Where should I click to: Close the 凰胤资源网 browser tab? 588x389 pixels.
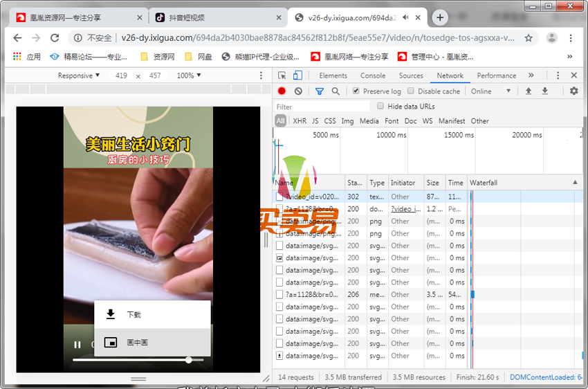click(140, 17)
